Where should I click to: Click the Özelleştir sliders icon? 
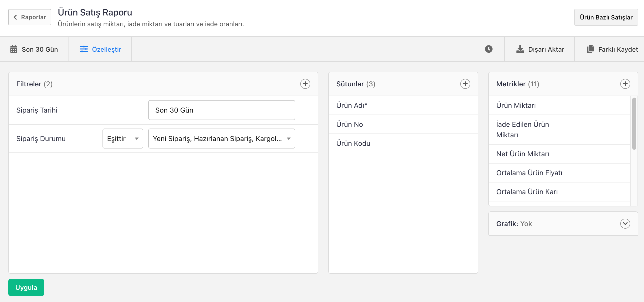[x=84, y=49]
